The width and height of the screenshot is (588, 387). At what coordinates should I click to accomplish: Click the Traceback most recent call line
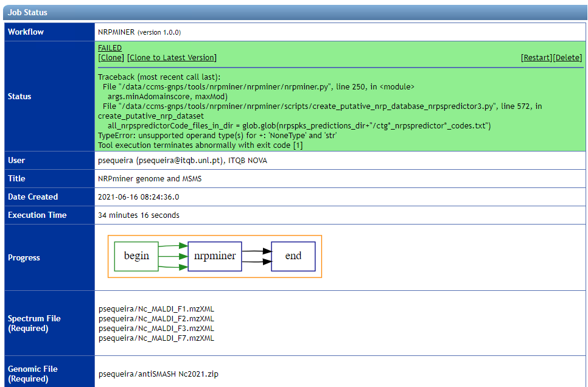pyautogui.click(x=159, y=77)
